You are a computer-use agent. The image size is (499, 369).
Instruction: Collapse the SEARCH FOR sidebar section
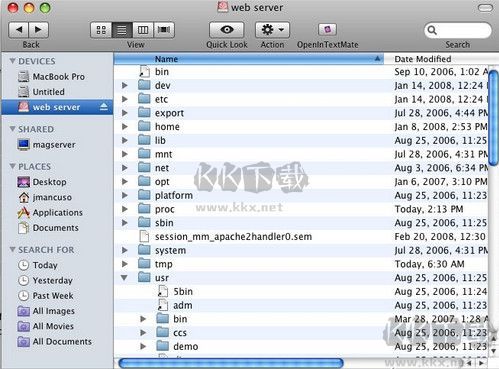pyautogui.click(x=12, y=249)
